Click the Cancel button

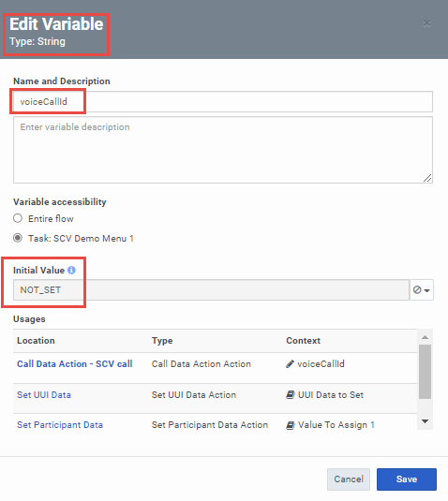[x=349, y=479]
